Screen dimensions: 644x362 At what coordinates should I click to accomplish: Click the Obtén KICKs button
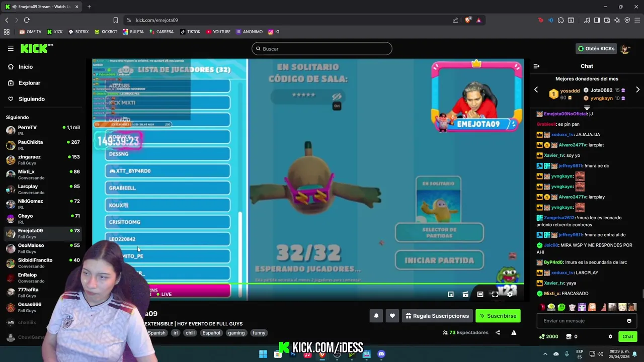[x=596, y=49]
